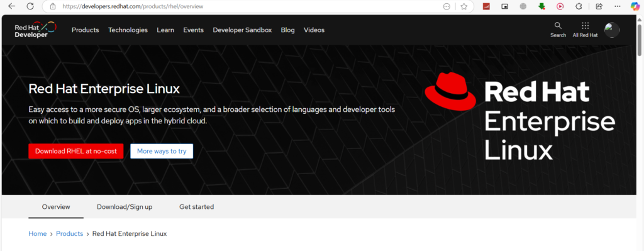The height and width of the screenshot is (251, 644).
Task: Follow the Products breadcrumb link
Action: pyautogui.click(x=70, y=234)
